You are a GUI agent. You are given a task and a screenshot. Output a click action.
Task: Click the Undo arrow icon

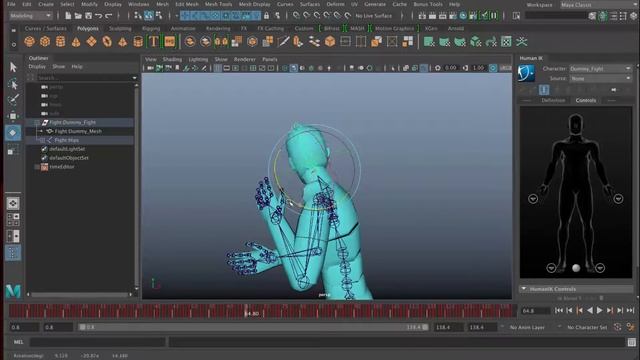(x=98, y=16)
